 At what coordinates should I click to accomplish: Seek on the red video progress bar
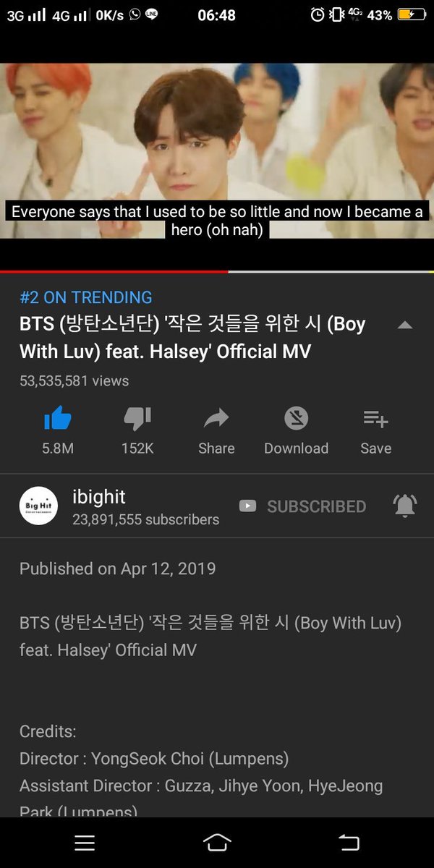pyautogui.click(x=114, y=271)
